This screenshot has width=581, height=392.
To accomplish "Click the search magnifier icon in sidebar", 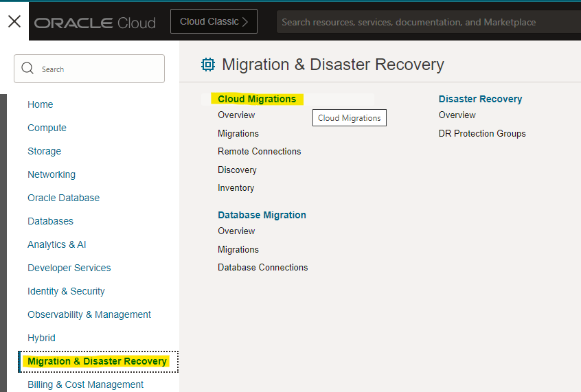I will click(x=28, y=69).
